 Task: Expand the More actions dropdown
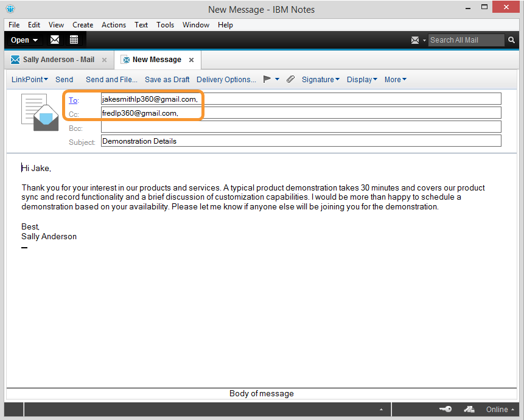(395, 79)
